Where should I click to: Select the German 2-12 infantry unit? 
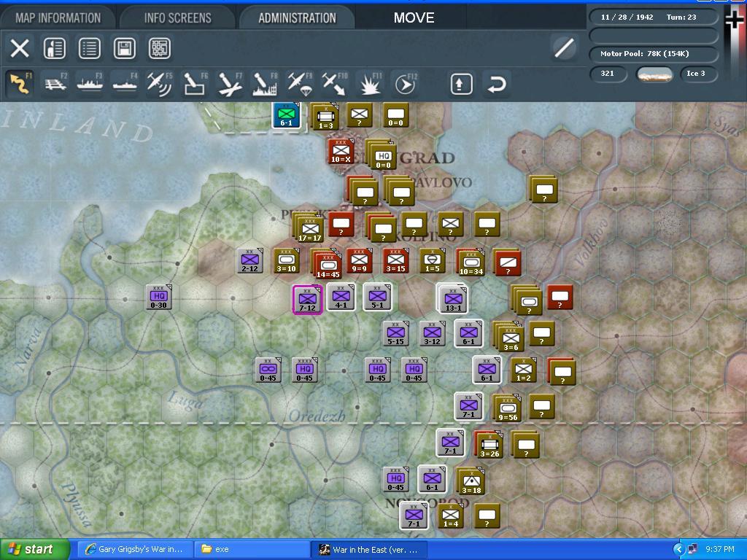click(250, 261)
